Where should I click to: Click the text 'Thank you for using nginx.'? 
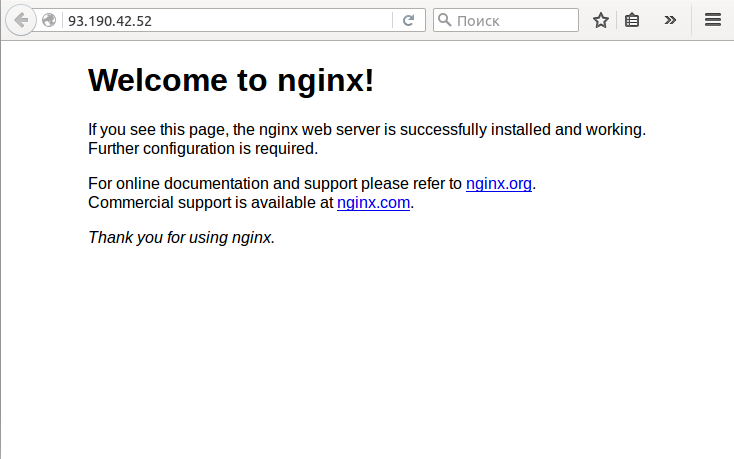tap(181, 237)
